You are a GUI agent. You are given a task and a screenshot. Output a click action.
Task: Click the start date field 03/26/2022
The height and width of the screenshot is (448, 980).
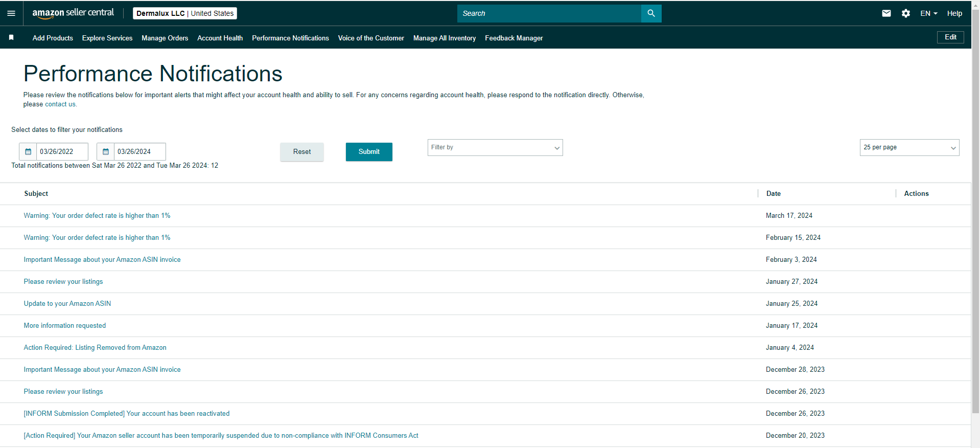click(62, 152)
